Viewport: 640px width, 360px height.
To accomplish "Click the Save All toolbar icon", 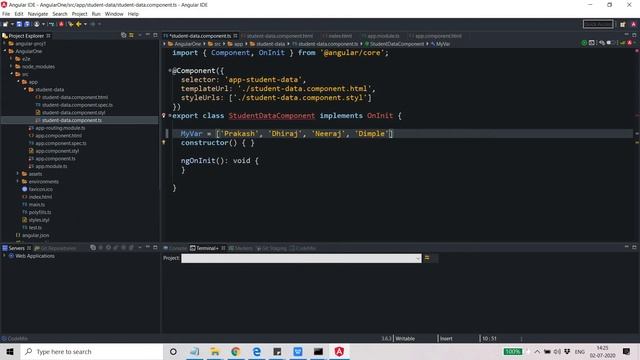I will point(27,24).
